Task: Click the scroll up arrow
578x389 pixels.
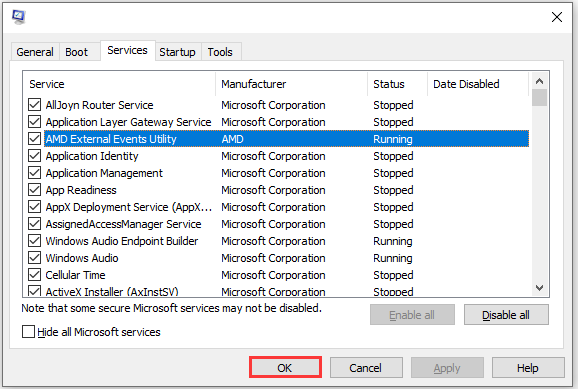Action: click(x=539, y=81)
